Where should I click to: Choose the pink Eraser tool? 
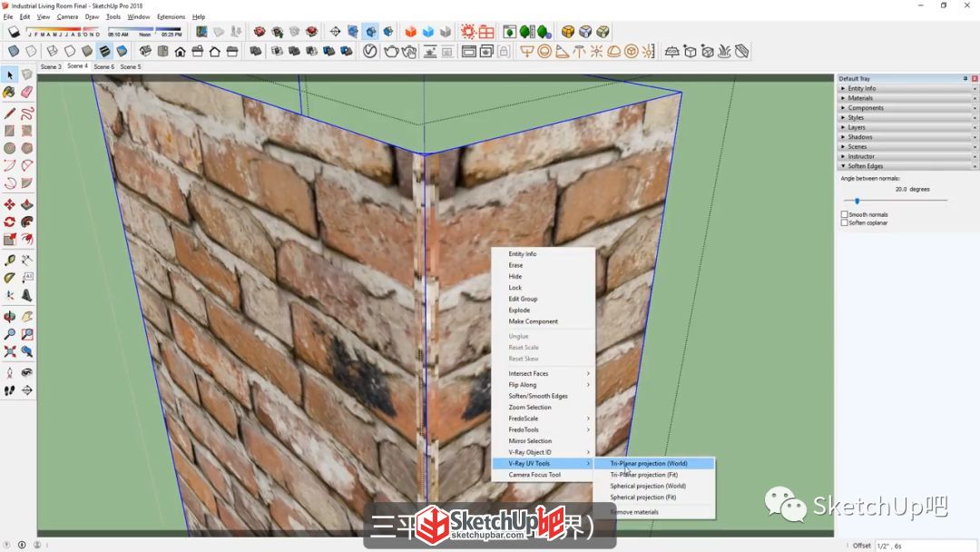pos(27,92)
